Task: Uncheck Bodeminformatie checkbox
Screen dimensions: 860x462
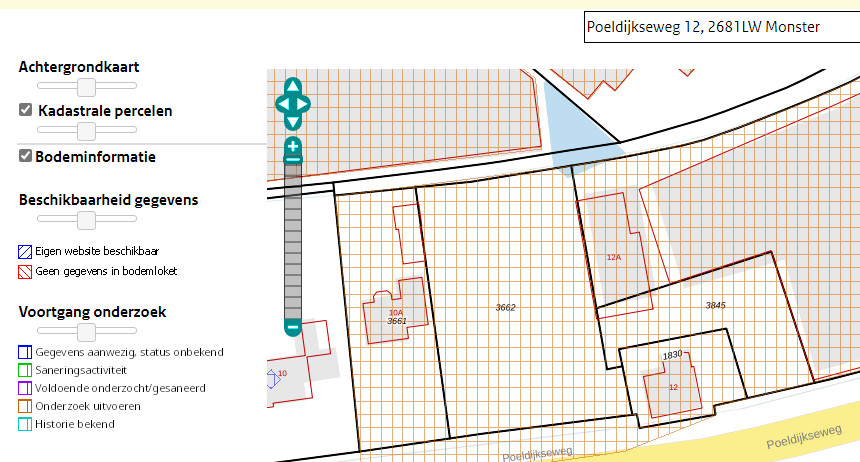Action: click(25, 156)
